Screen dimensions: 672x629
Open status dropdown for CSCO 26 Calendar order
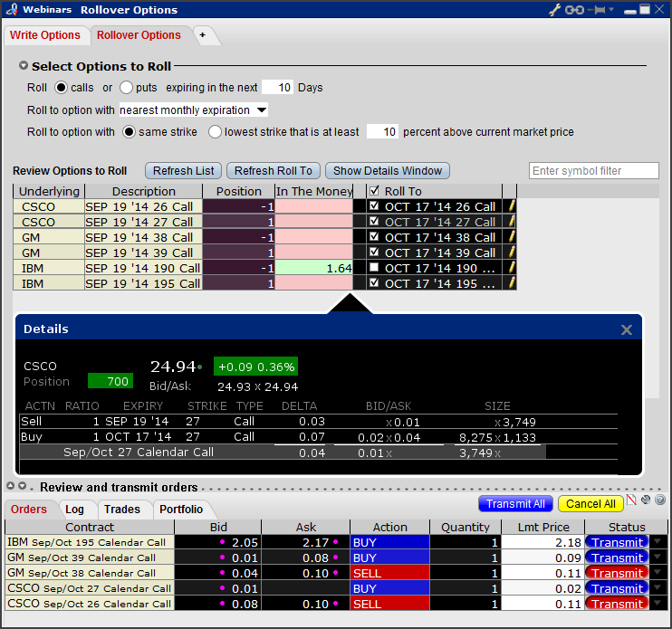pos(658,604)
